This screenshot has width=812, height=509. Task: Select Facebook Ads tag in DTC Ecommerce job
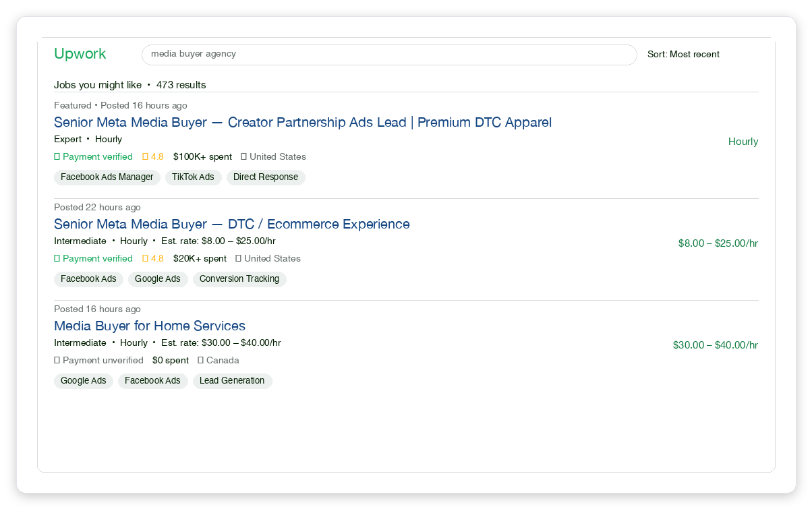tap(88, 279)
